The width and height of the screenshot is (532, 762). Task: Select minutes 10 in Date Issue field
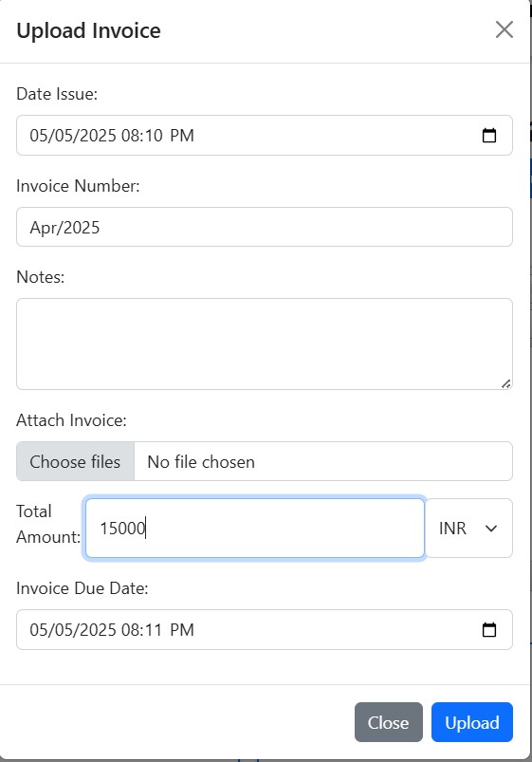[154, 135]
